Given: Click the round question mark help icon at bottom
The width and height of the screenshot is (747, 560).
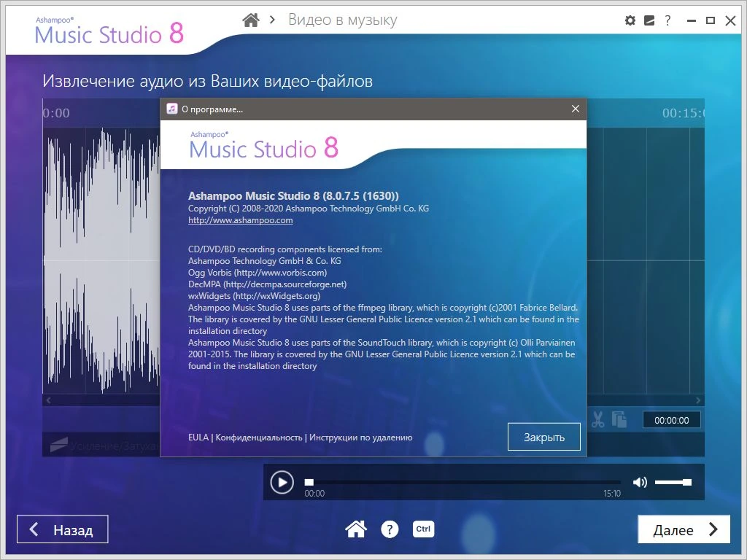Looking at the screenshot, I should point(390,529).
